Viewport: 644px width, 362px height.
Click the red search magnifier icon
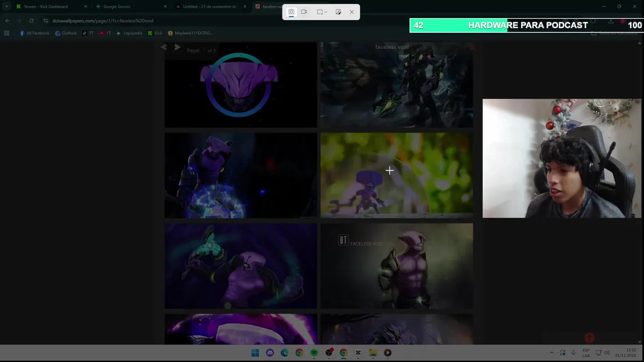click(472, 47)
